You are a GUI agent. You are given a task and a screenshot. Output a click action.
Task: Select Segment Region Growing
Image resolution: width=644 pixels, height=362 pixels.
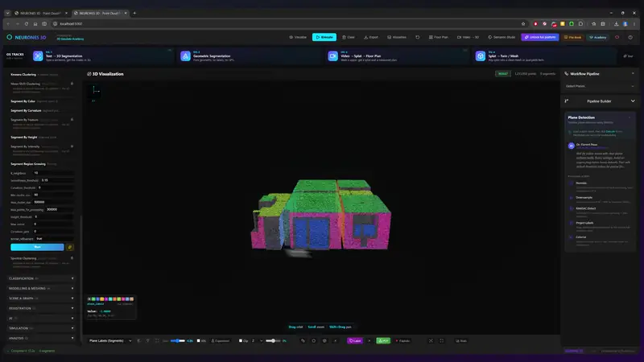[x=28, y=164]
